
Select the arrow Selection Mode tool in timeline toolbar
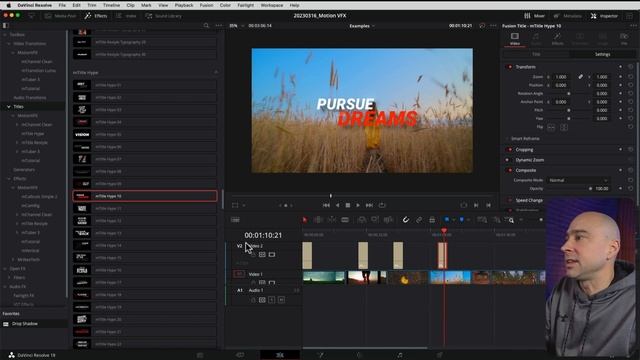(304, 220)
